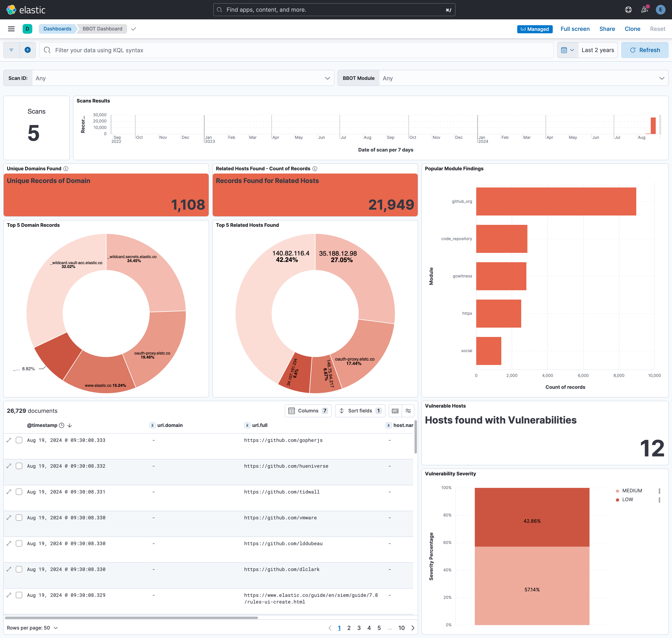Viewport: 672px width, 638px height.
Task: Open the user avatar menu
Action: coord(660,9)
